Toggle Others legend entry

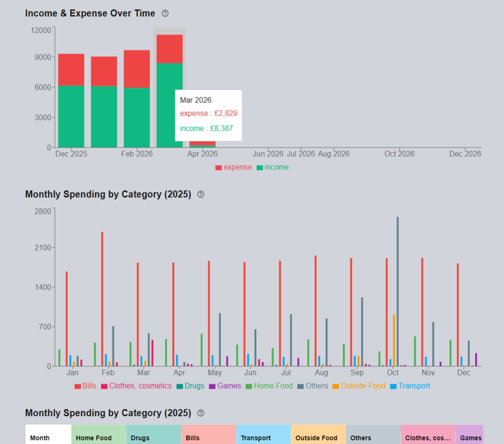pyautogui.click(x=312, y=386)
